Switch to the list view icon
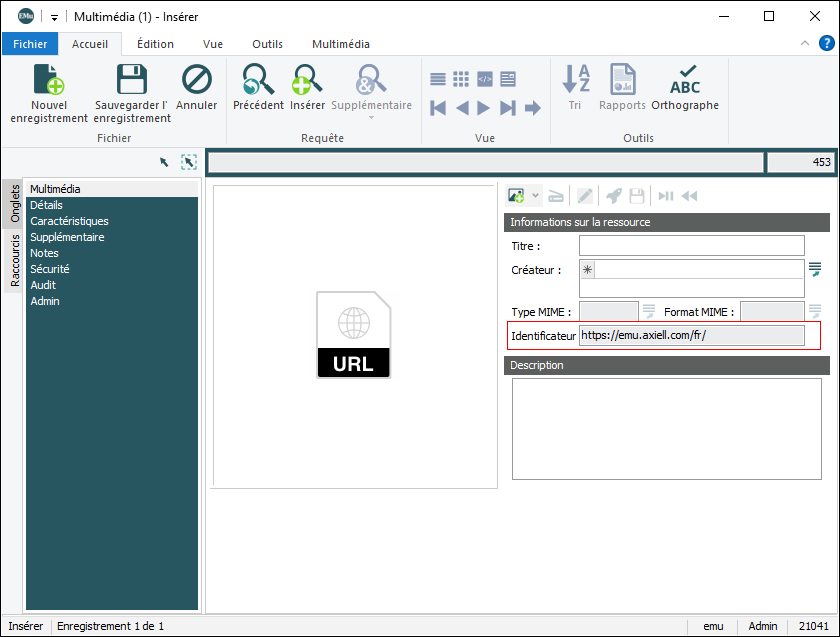 coord(438,79)
